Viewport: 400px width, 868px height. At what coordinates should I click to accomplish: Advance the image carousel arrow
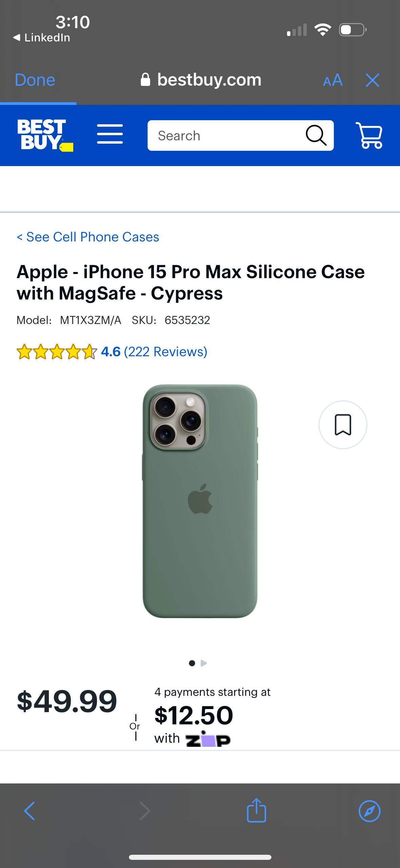[x=204, y=664]
